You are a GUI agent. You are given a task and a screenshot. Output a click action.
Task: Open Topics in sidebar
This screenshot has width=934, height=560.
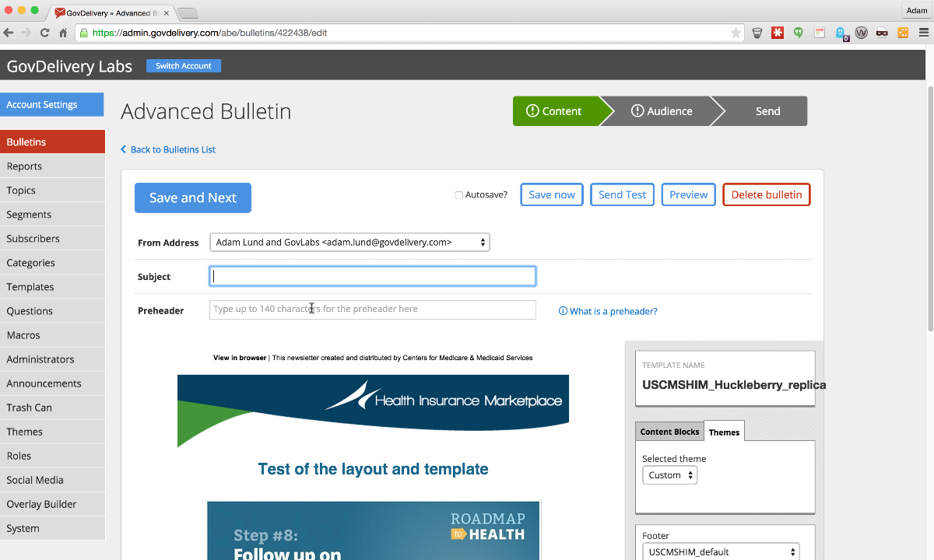[x=52, y=190]
